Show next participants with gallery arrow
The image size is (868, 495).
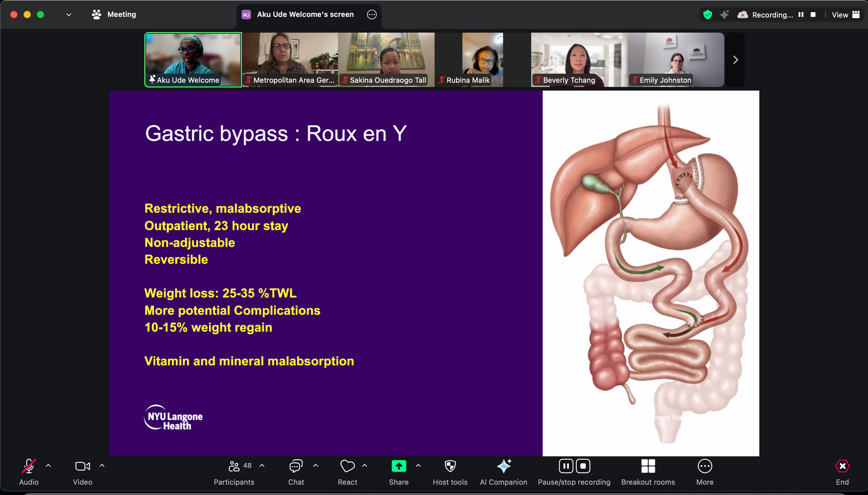click(736, 60)
